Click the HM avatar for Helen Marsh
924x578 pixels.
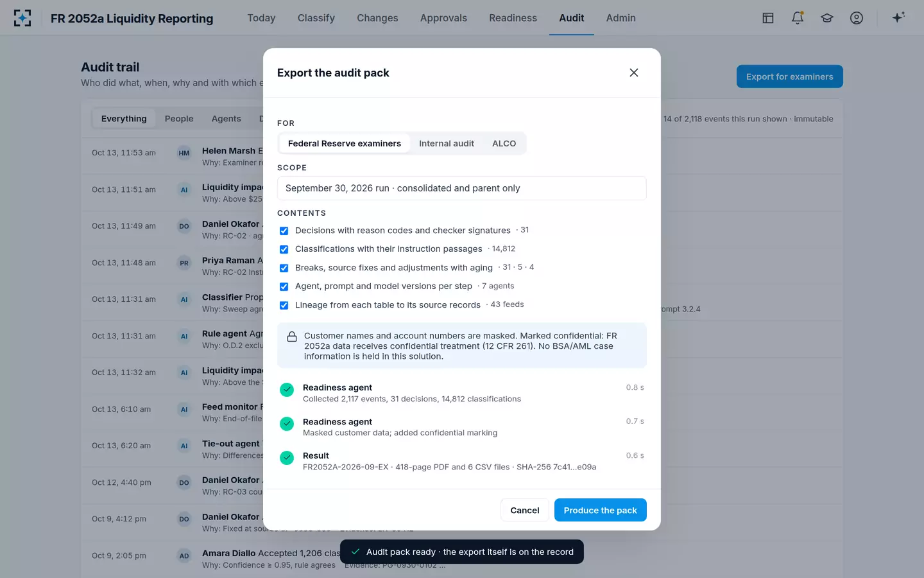184,153
